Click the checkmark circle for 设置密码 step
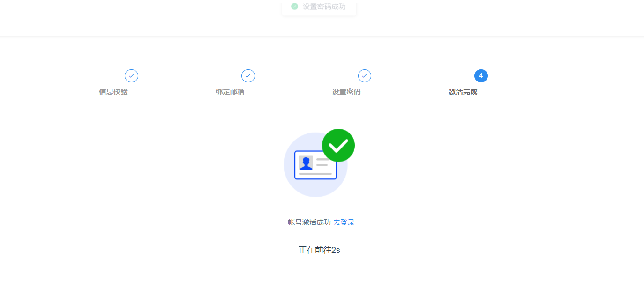 (x=365, y=76)
